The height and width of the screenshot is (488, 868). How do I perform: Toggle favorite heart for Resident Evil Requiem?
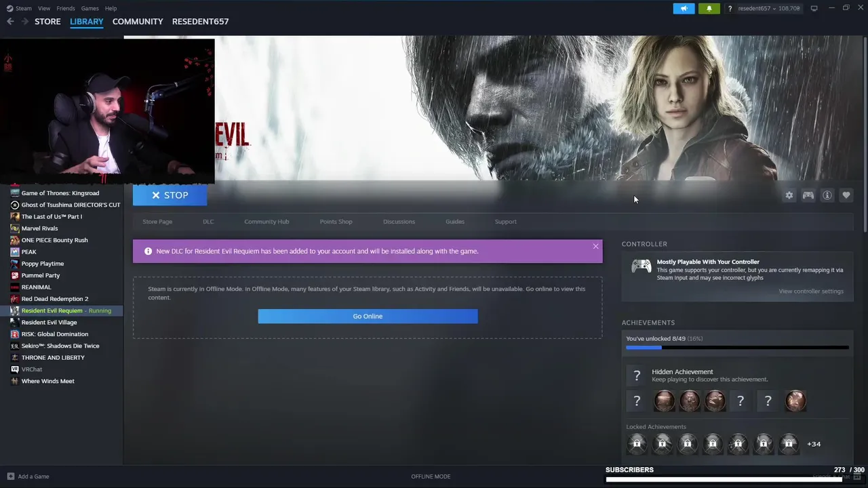(846, 195)
